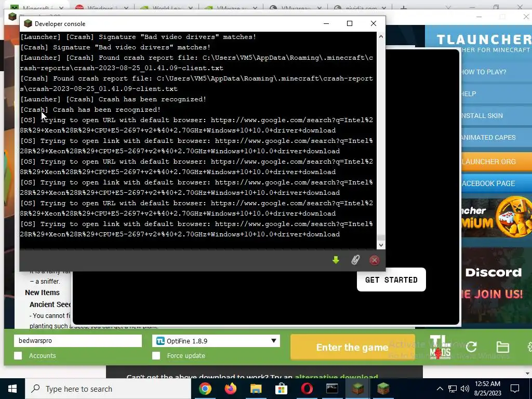The height and width of the screenshot is (399, 532).
Task: Show hidden system tray icons
Action: pyautogui.click(x=440, y=389)
